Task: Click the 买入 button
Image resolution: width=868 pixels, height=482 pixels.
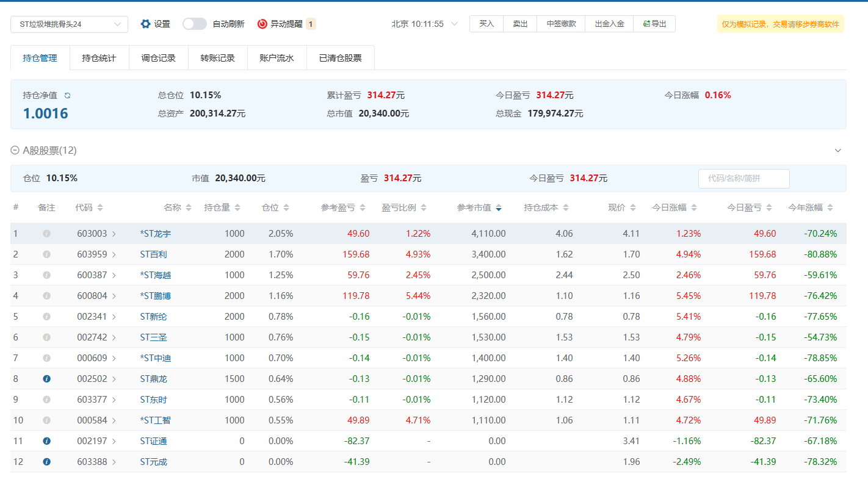Action: (x=486, y=24)
